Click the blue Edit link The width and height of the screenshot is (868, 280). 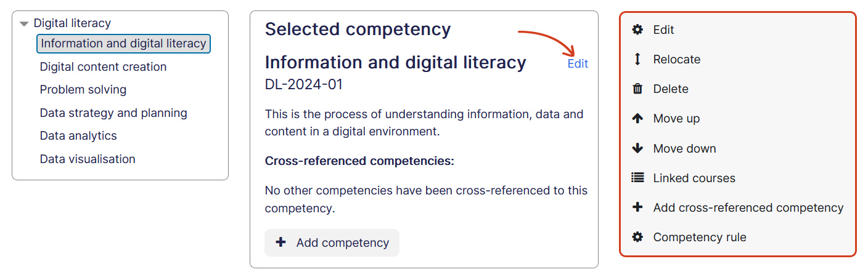578,63
